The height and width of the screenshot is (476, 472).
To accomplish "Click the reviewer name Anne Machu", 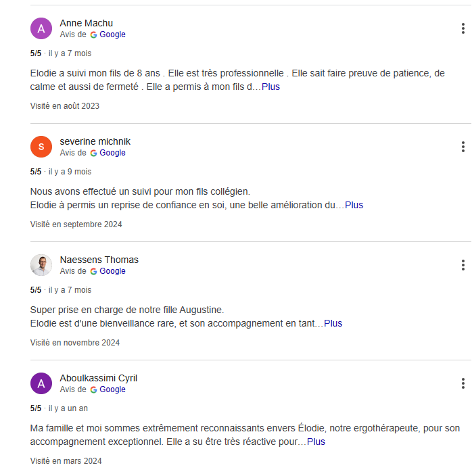I will [x=86, y=23].
